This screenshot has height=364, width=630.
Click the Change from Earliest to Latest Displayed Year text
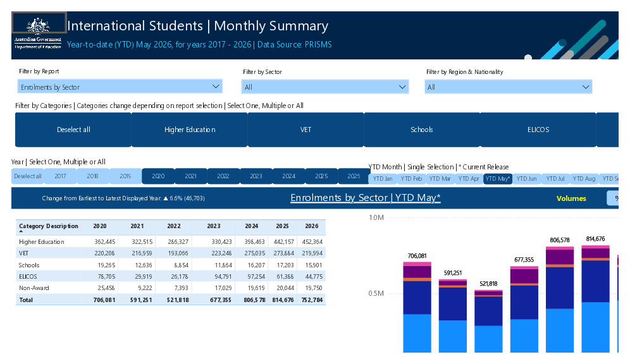[x=123, y=198]
